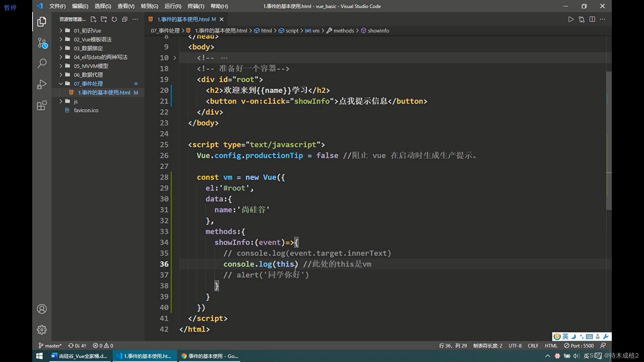Click the script breadcrumb item
The height and width of the screenshot is (362, 644).
(288, 31)
